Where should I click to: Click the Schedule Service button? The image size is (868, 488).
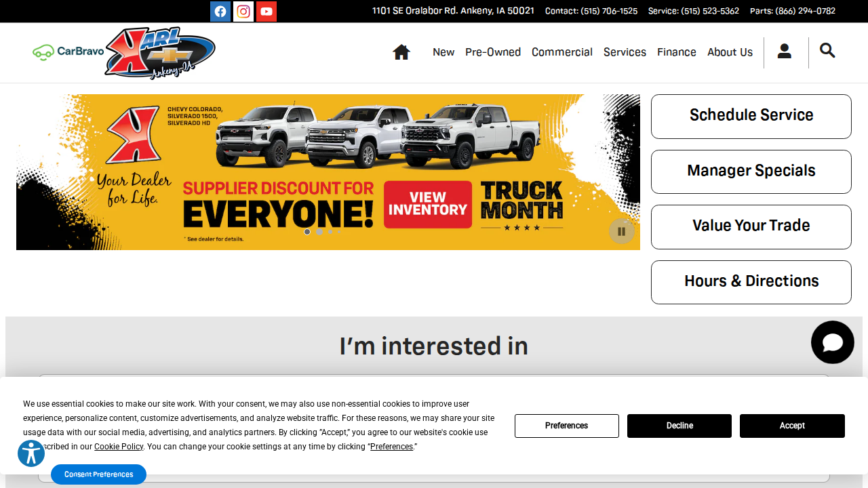click(751, 116)
